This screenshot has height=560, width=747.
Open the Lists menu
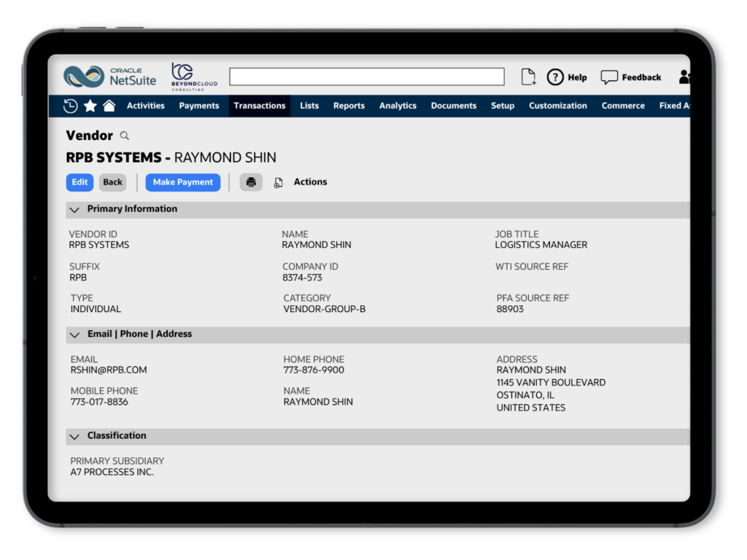point(309,106)
